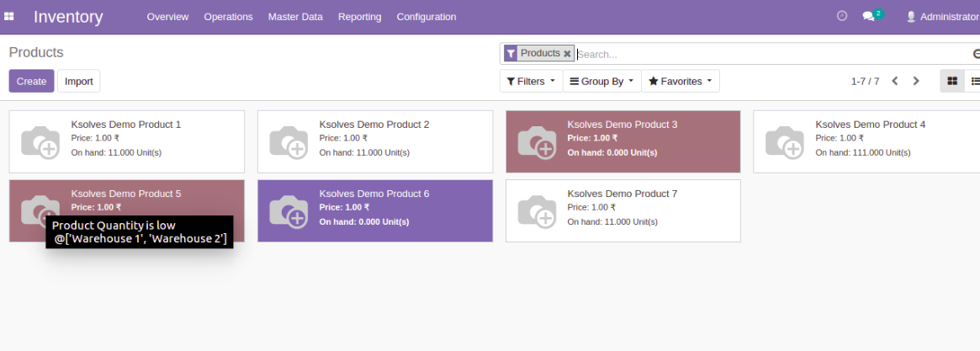Viewport: 980px width, 351px height.
Task: Click 'On hand: 111.000 Unit(s)' text
Action: click(862, 152)
